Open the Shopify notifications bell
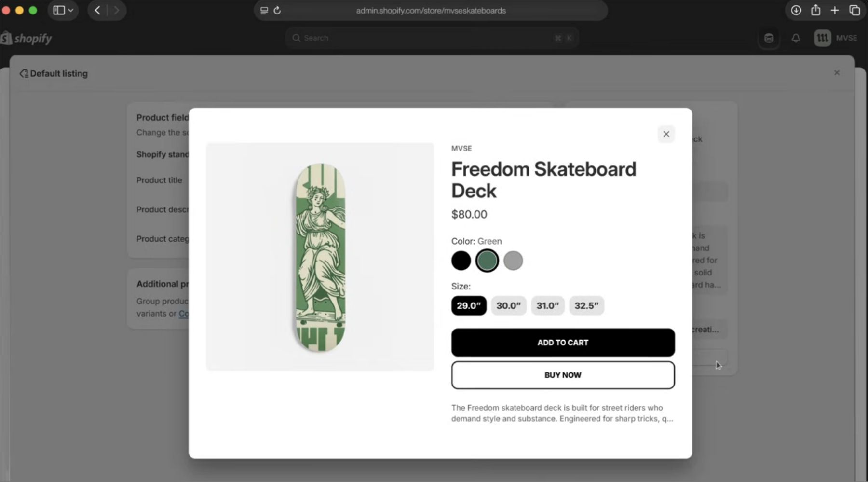The image size is (868, 482). (x=796, y=38)
